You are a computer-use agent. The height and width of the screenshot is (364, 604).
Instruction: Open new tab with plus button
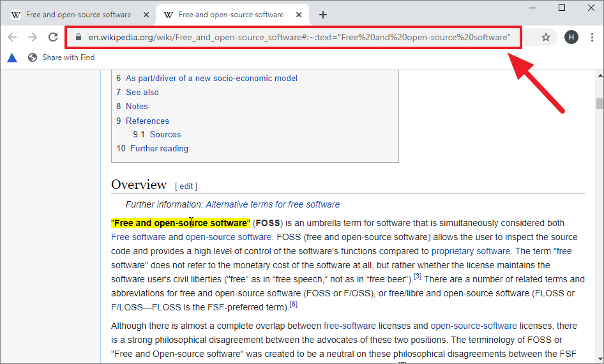323,15
